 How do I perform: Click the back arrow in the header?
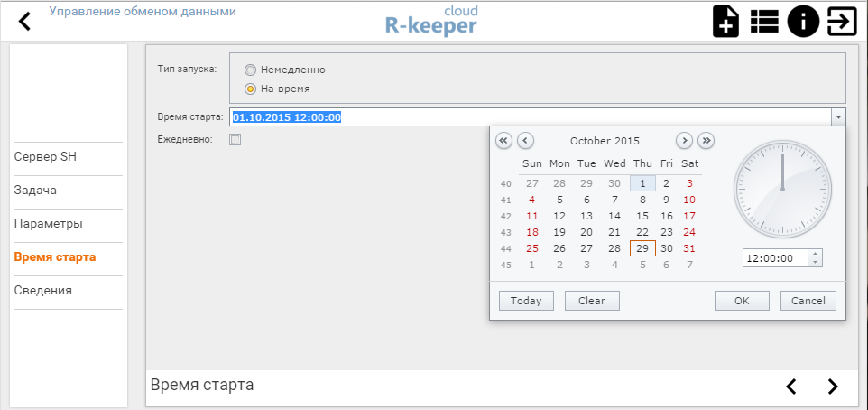24,21
